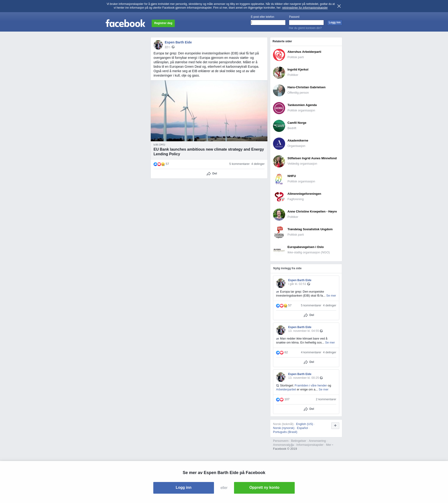Viewport: 448px width, 503px height.
Task: Click Allmennlegeforeningen heart logo
Action: coord(279,197)
